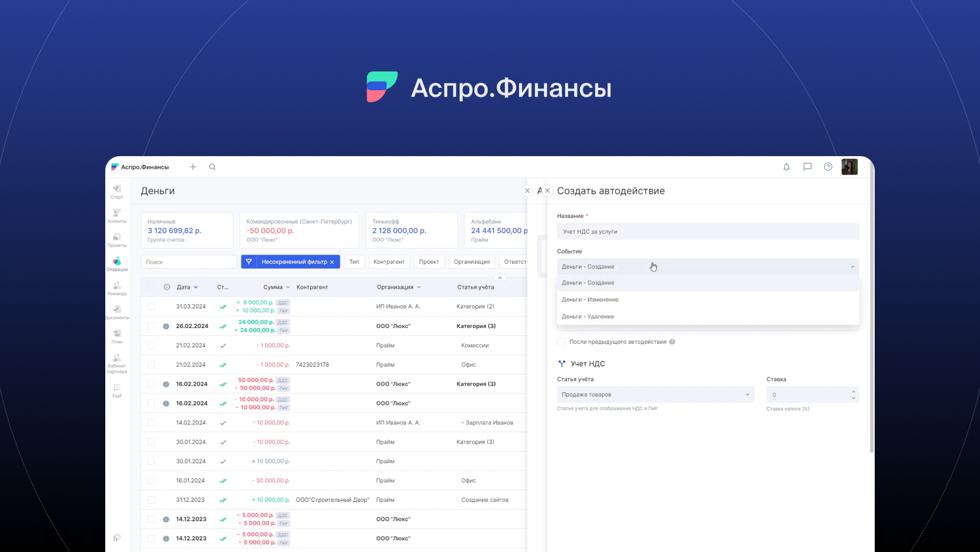Select Деньги - Создание option in list
The height and width of the screenshot is (552, 980).
708,283
